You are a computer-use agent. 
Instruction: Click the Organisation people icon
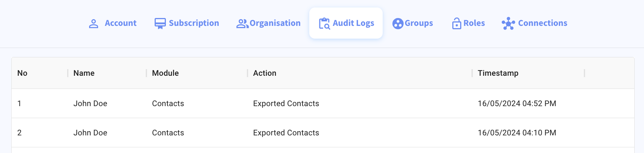[x=242, y=24]
